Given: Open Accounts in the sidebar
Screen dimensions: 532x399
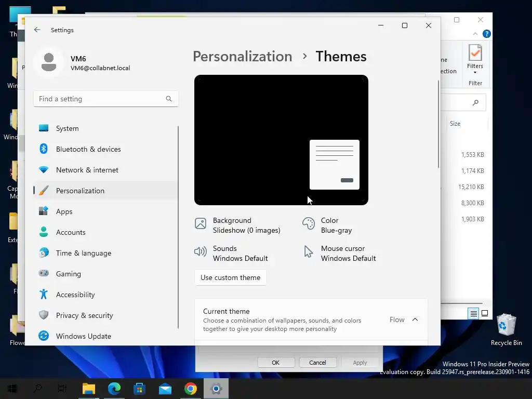Looking at the screenshot, I should 105,232.
